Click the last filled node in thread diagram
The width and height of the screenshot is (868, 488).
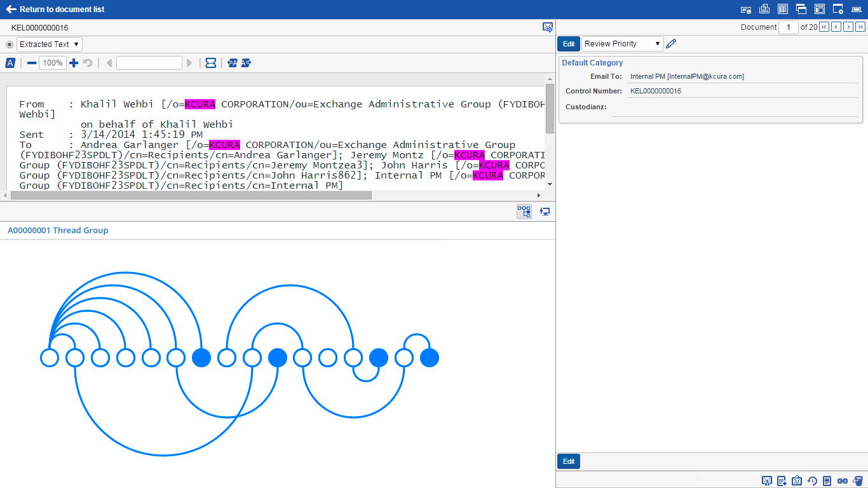coord(430,358)
